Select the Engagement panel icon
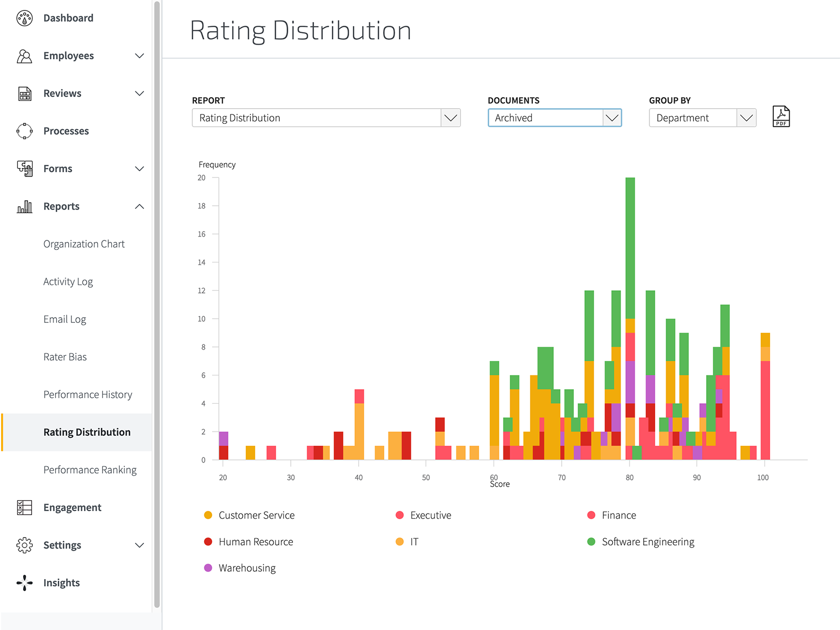This screenshot has width=840, height=630. coord(24,507)
